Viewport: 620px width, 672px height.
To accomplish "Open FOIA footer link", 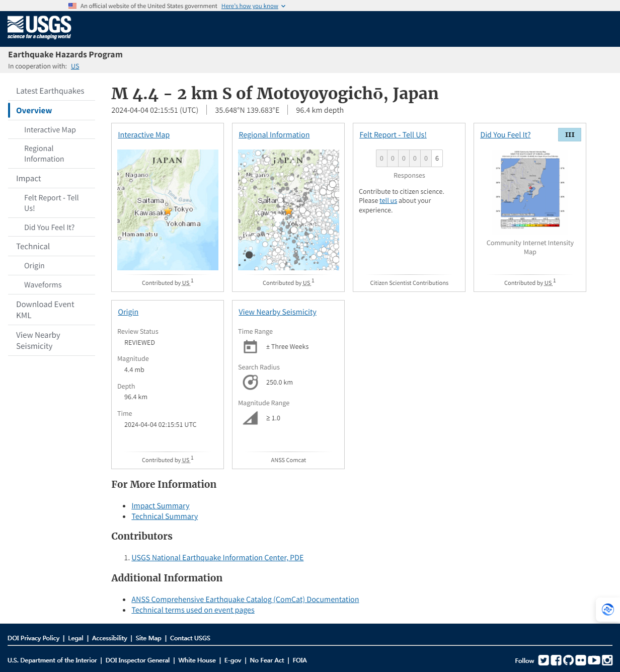I will (x=299, y=660).
